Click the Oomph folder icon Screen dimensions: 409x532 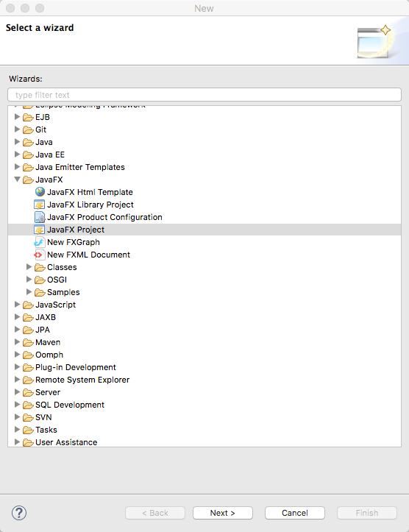tap(28, 355)
